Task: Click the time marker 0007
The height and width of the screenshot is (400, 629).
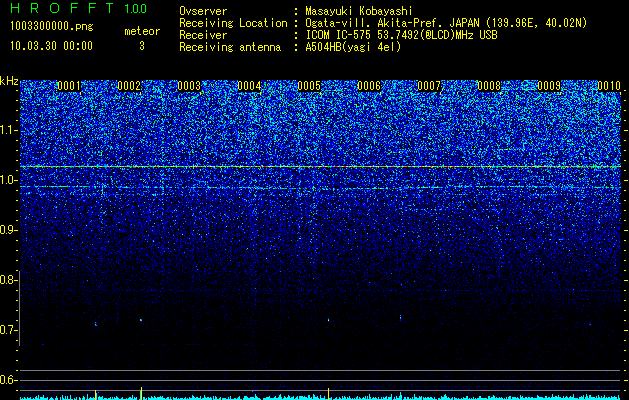Action: pos(429,86)
